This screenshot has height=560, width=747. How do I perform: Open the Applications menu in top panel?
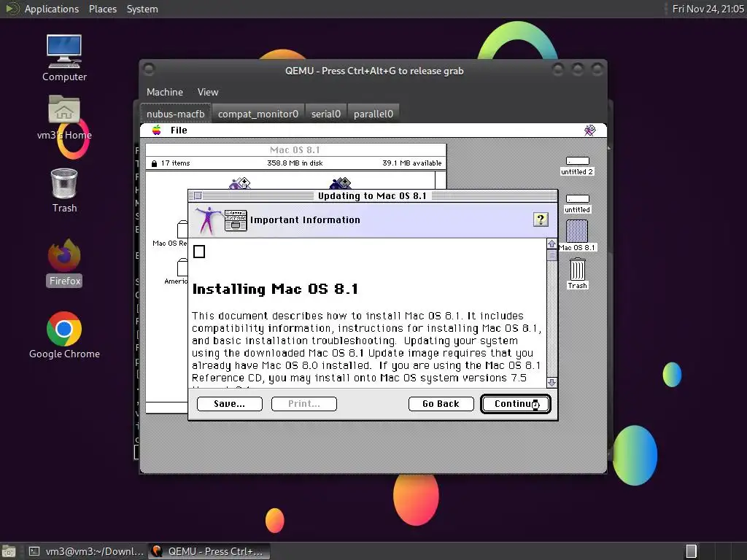pyautogui.click(x=52, y=9)
